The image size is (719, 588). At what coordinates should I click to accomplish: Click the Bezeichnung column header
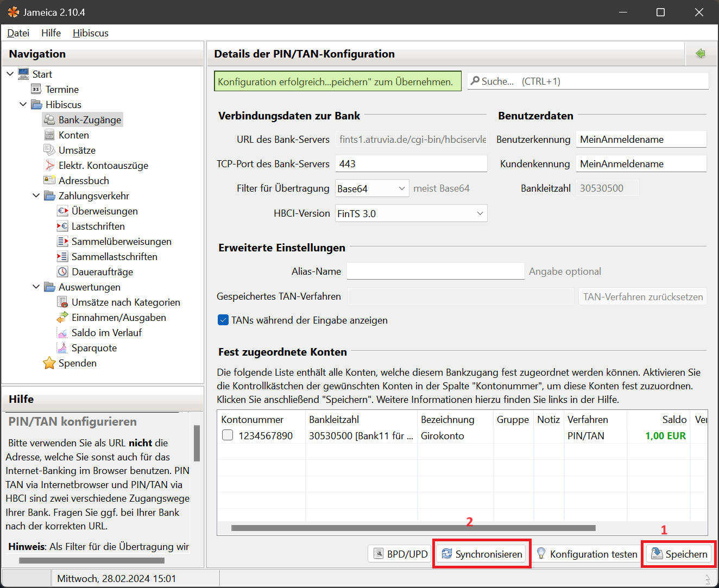click(455, 419)
